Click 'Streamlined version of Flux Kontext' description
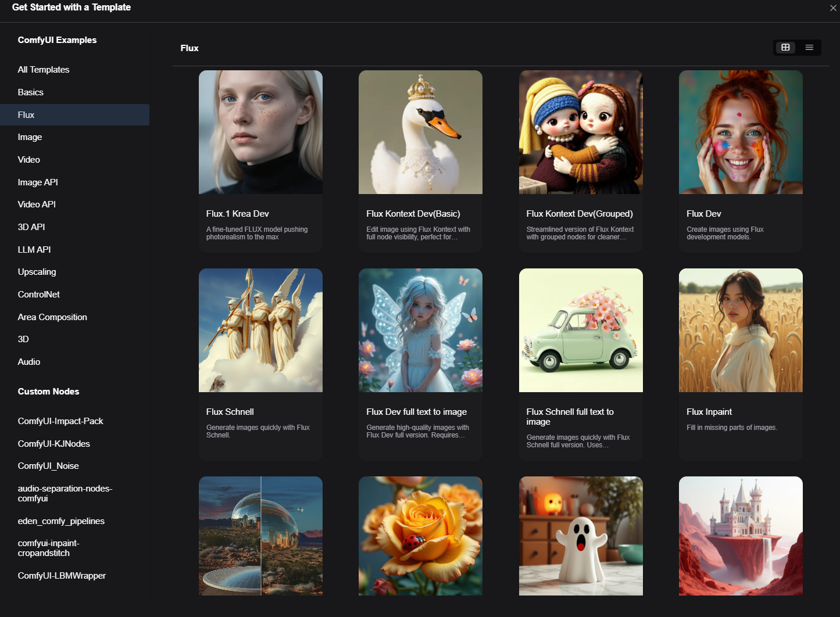Image resolution: width=840 pixels, height=617 pixels. [580, 233]
